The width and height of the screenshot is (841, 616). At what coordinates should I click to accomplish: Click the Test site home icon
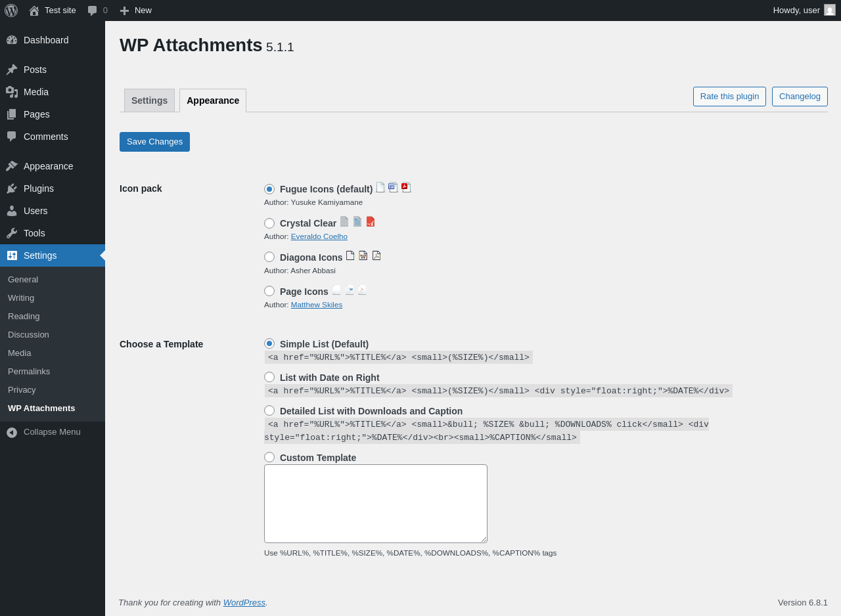coord(34,11)
